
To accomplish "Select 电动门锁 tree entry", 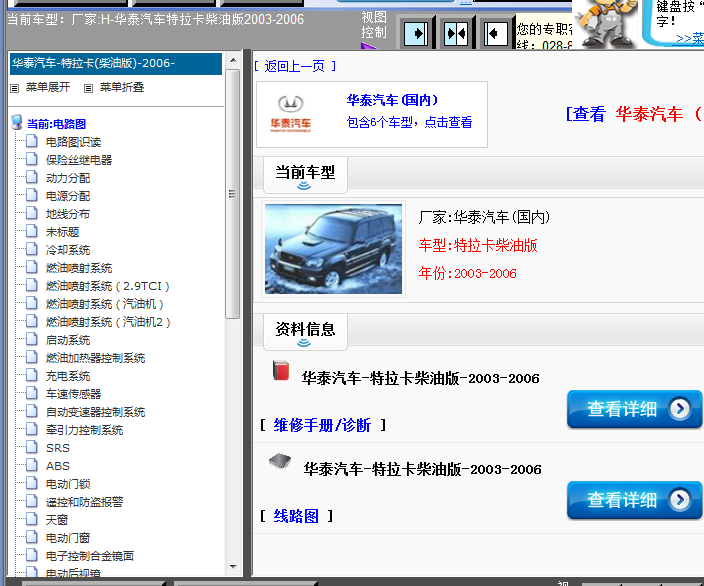I will coord(68,484).
